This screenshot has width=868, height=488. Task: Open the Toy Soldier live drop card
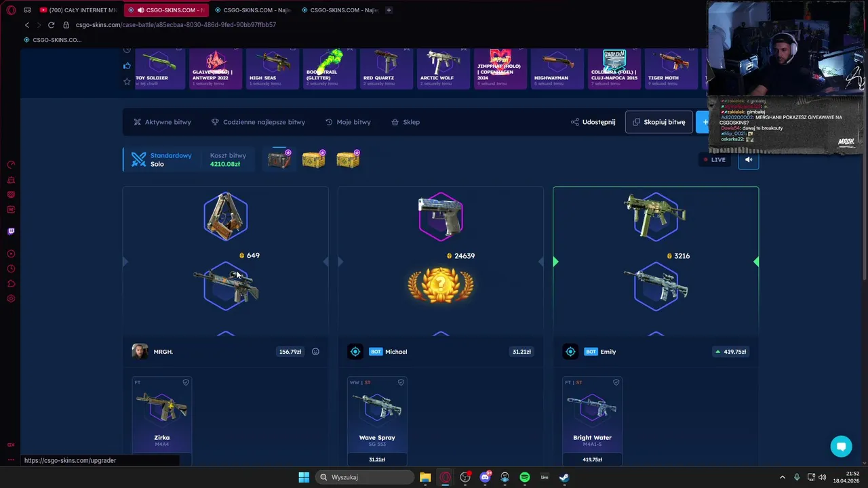(x=159, y=68)
